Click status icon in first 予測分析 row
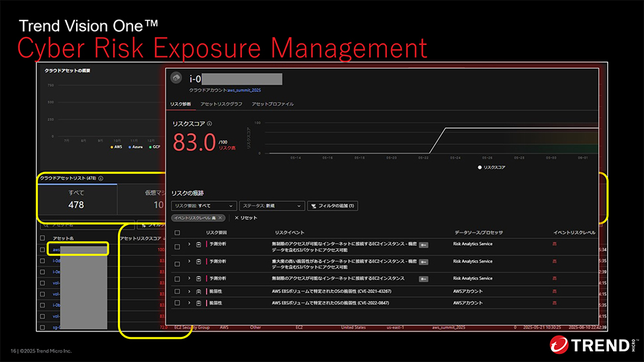 pyautogui.click(x=198, y=246)
